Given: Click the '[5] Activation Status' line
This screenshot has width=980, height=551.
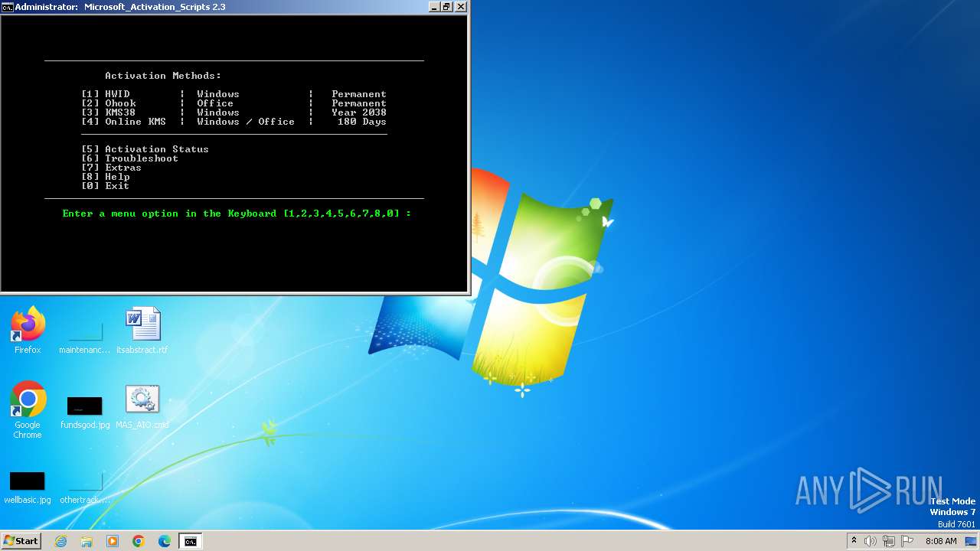Looking at the screenshot, I should point(145,149).
